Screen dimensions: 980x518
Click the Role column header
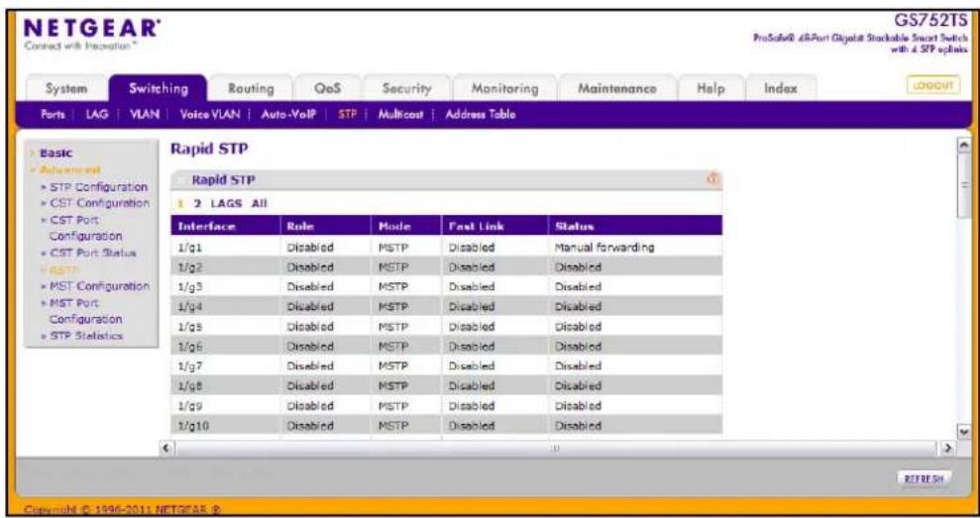[x=325, y=226]
